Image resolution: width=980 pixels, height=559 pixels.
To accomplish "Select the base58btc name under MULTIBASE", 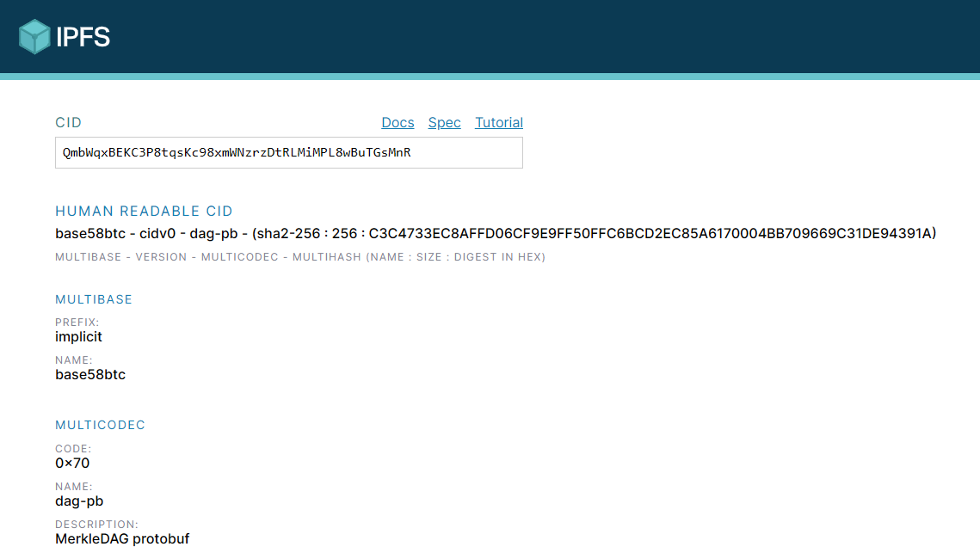I will click(89, 375).
